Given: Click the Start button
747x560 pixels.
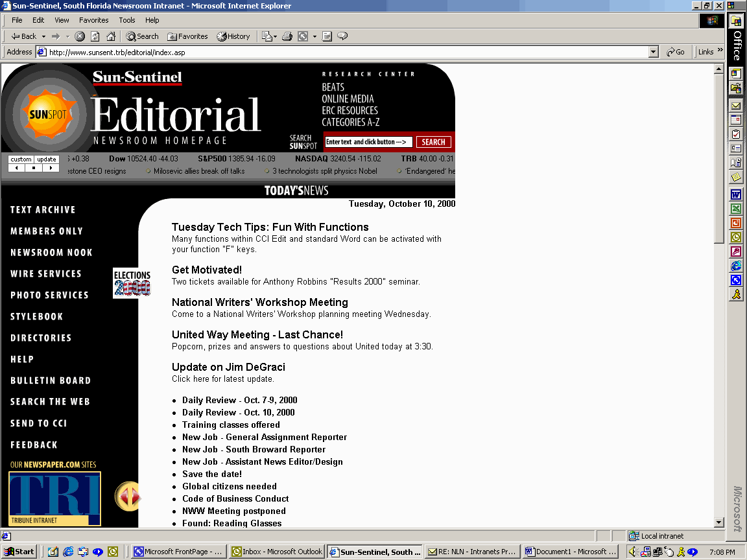Looking at the screenshot, I should tap(19, 552).
